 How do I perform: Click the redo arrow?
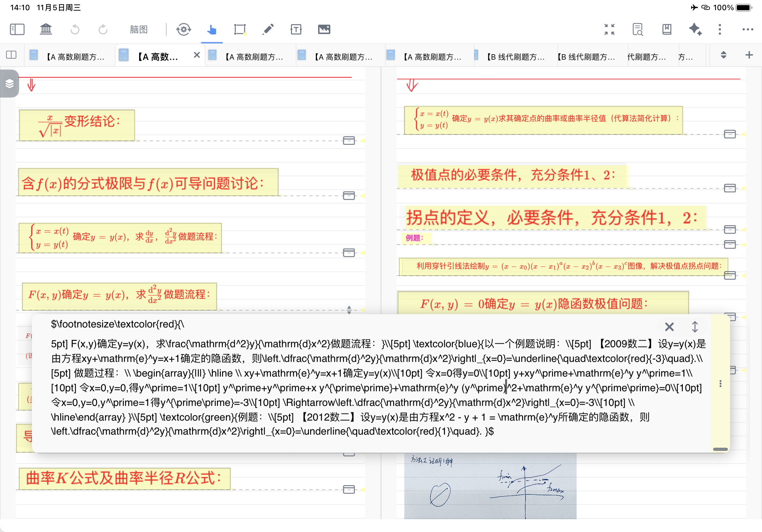(103, 29)
